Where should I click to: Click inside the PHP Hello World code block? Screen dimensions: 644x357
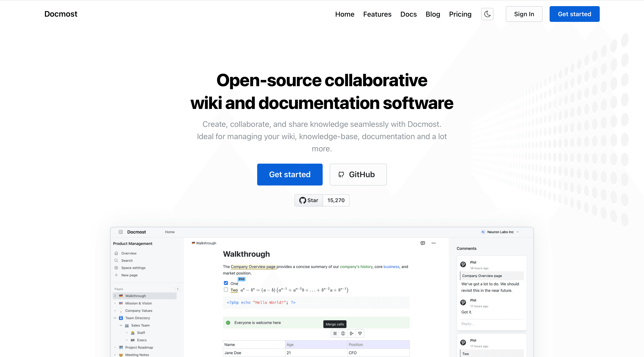point(316,302)
